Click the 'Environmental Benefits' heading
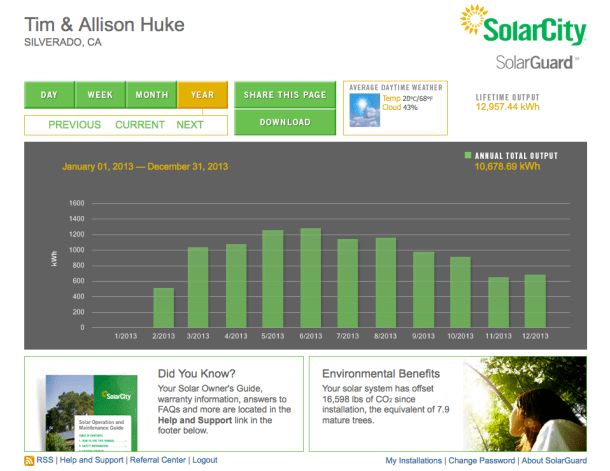Image resolution: width=610 pixels, height=471 pixels. (381, 373)
